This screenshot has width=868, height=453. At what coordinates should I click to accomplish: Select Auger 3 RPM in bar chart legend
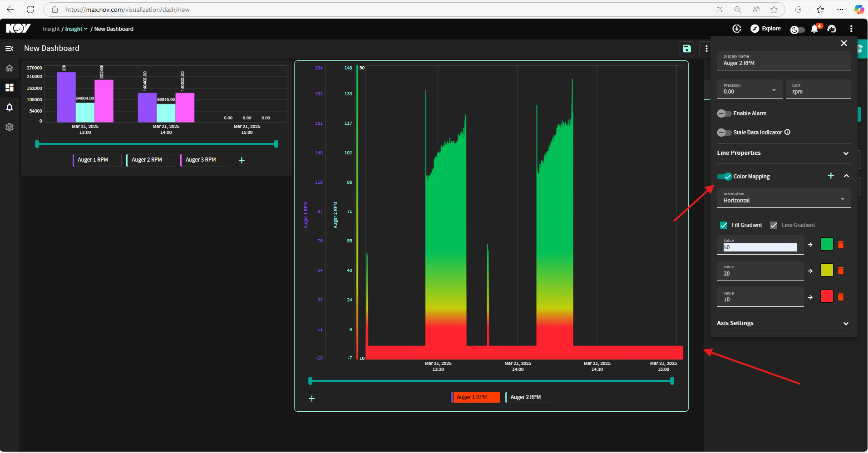(x=205, y=160)
